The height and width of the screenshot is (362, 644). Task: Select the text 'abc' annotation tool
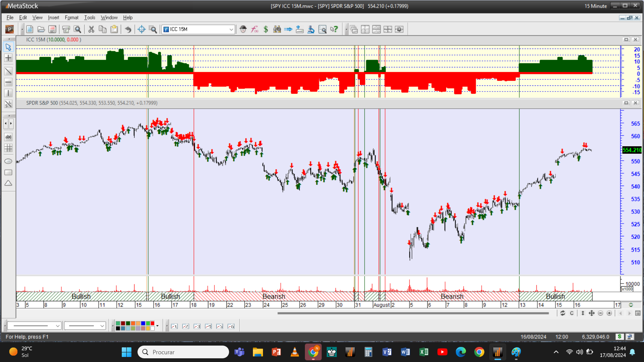click(8, 137)
